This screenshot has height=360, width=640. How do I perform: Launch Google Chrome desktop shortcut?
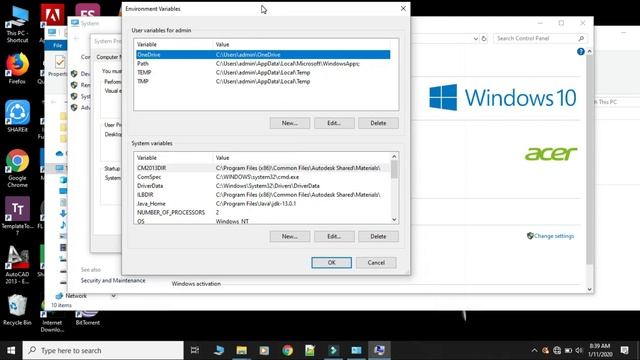(17, 168)
